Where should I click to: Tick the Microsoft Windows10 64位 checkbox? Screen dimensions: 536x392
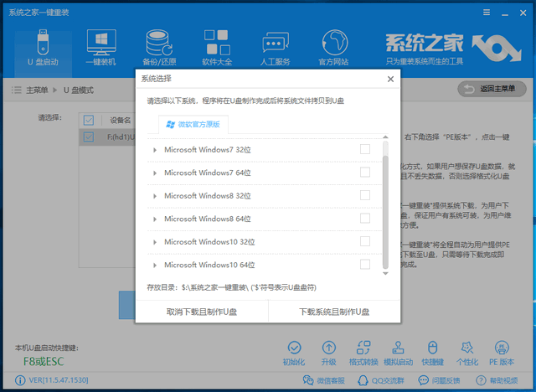click(x=364, y=265)
